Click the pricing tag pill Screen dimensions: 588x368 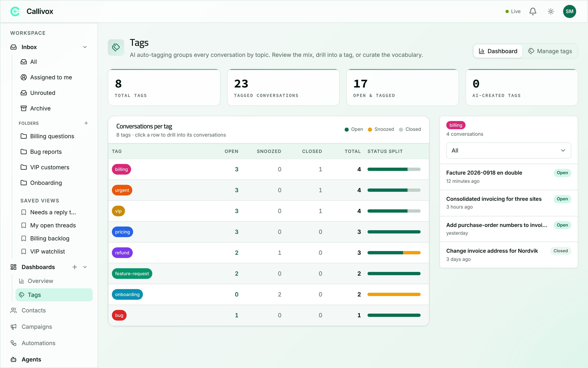coord(122,232)
